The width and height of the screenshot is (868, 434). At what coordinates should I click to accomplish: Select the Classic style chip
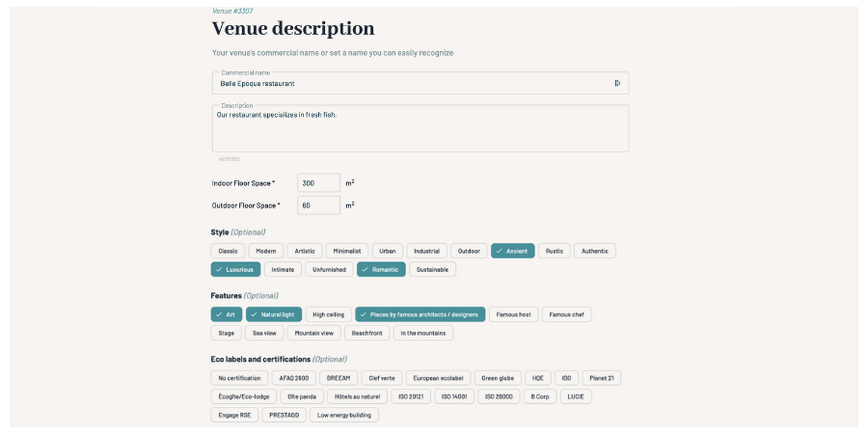228,251
